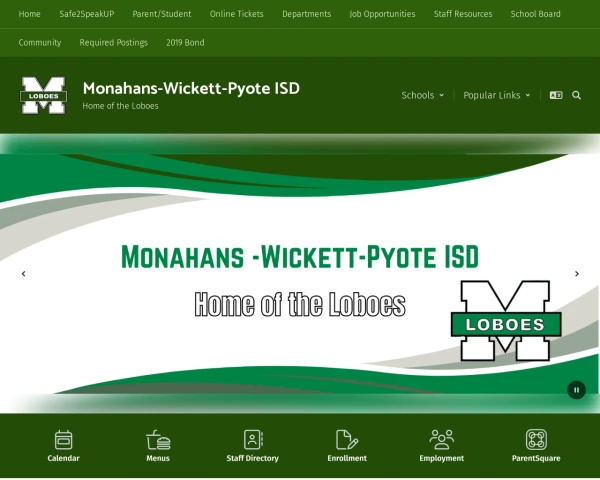Open the Community menu
600x480 pixels.
click(x=40, y=42)
